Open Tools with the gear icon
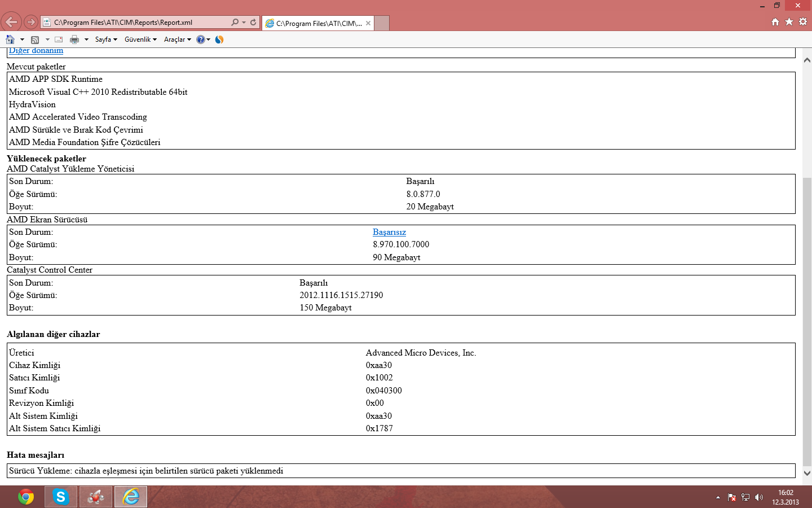 click(803, 21)
